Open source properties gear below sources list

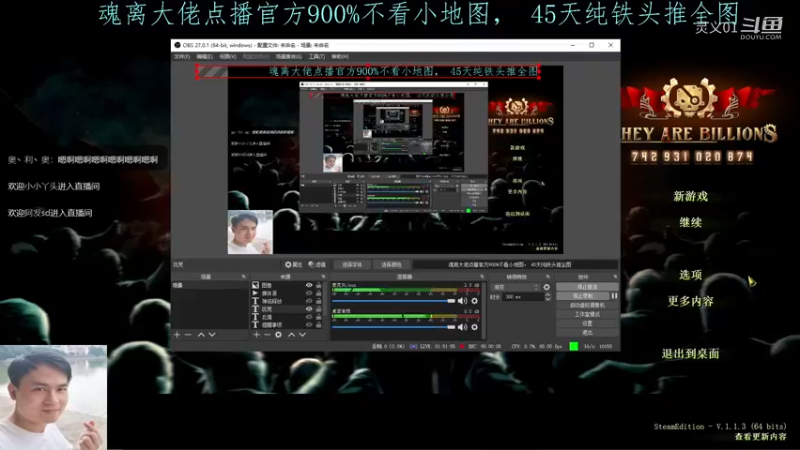tap(278, 335)
